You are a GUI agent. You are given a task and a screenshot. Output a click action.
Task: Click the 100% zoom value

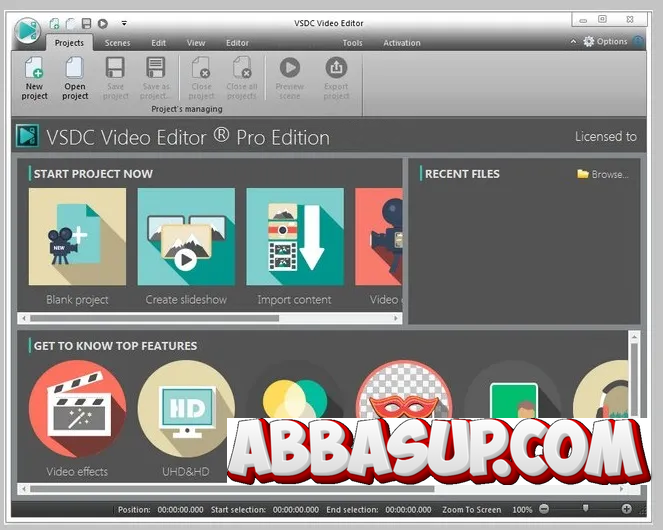tap(522, 510)
